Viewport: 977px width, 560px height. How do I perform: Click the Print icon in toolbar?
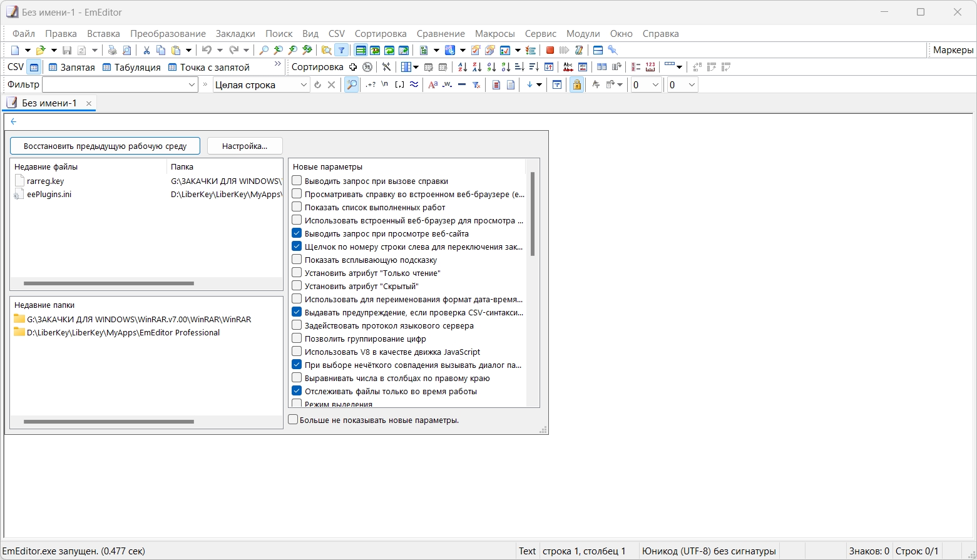click(x=112, y=50)
